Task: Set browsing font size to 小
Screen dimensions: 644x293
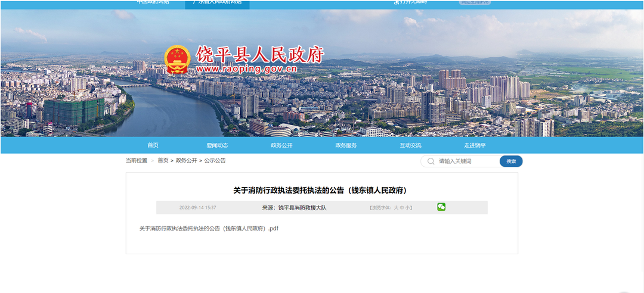Action: pos(407,208)
